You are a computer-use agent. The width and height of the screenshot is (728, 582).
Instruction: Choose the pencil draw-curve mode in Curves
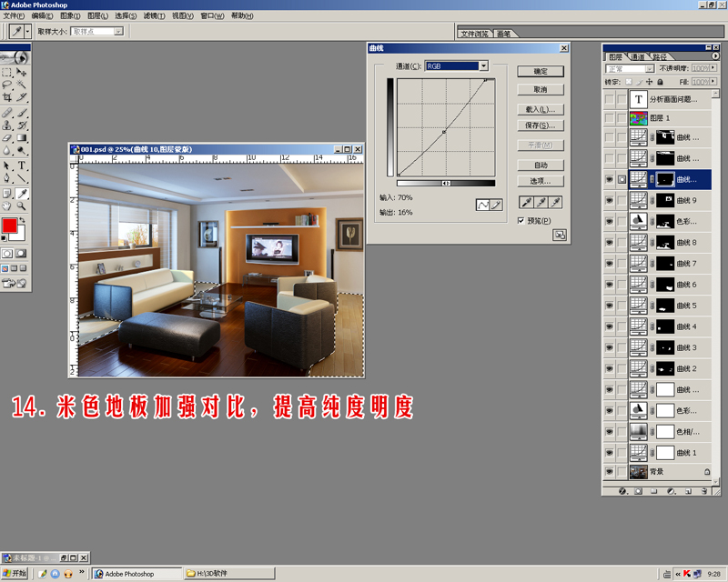tap(496, 205)
